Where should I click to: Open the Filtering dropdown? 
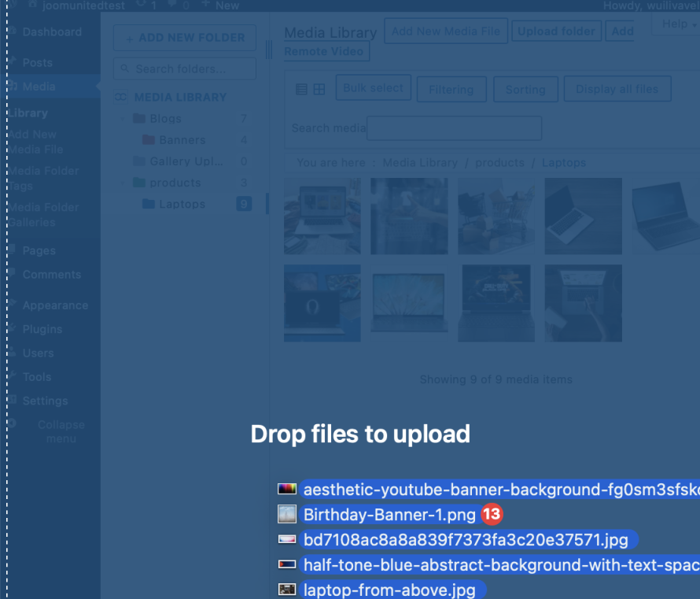[x=451, y=90]
